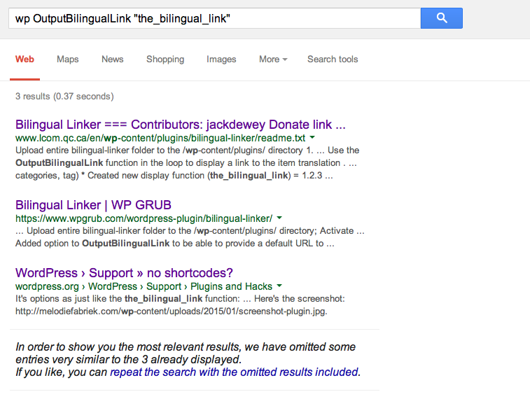Viewport: 530px width, 420px height.
Task: Open the Bilingual Linker Contributors jackdewey result
Action: (181, 125)
